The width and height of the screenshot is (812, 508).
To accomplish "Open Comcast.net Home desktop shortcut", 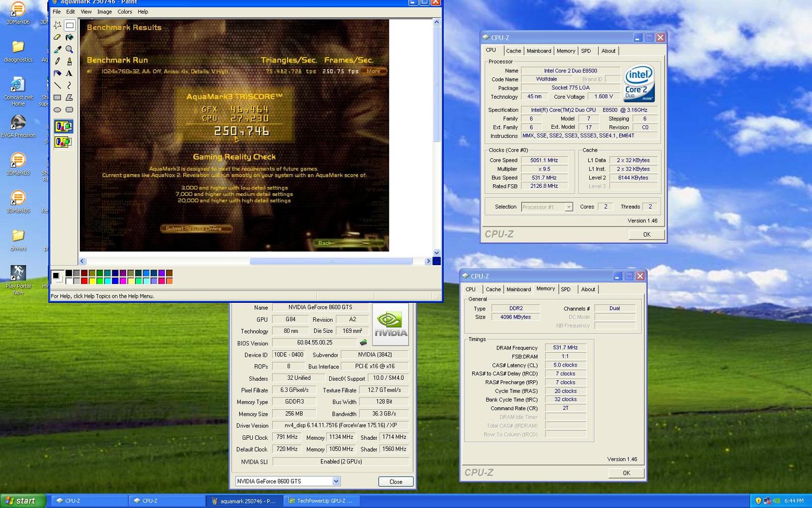I will point(18,92).
